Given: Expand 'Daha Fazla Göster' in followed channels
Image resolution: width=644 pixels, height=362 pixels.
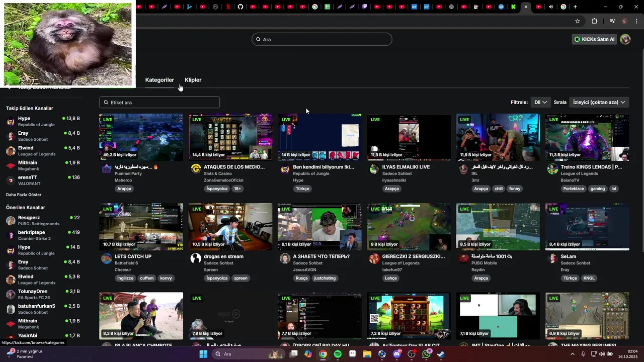Looking at the screenshot, I should 24,195.
